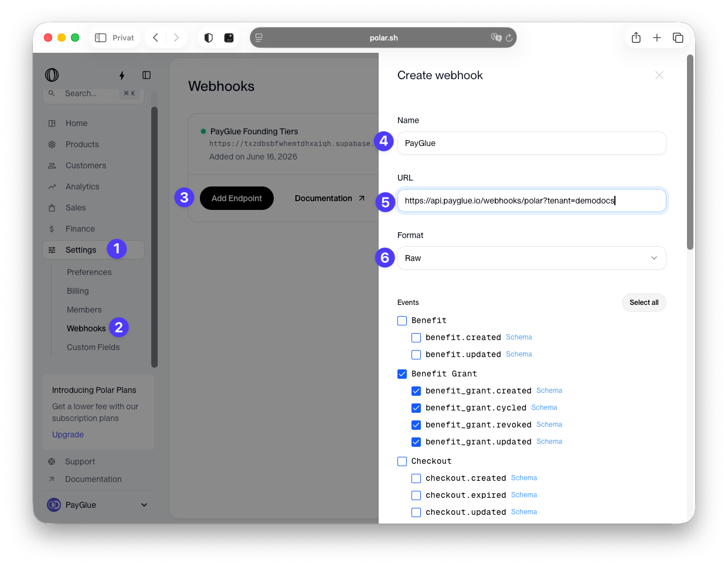The height and width of the screenshot is (567, 728).
Task: Click the Finance dollar icon
Action: (x=52, y=229)
